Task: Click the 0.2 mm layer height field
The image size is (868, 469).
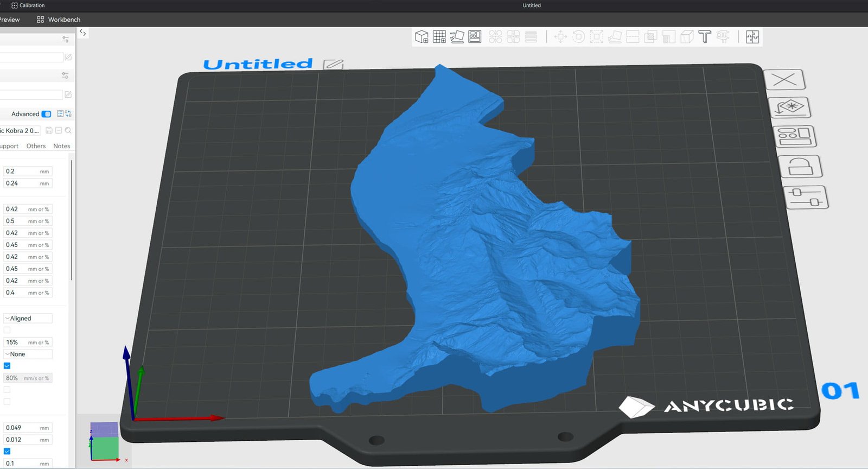Action: pos(22,172)
